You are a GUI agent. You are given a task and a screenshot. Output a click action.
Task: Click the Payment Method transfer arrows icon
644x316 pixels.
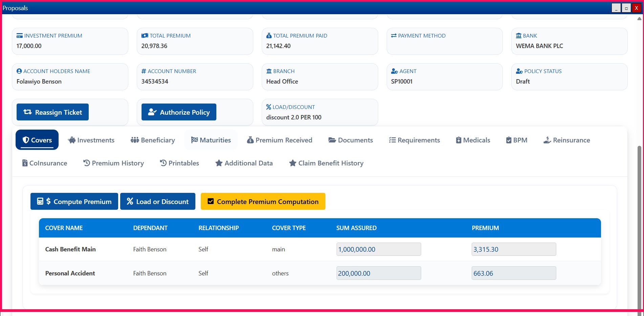point(394,36)
